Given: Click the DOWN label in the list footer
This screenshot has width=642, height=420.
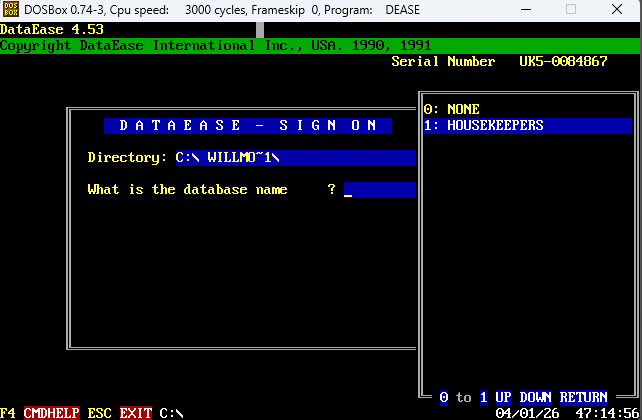Looking at the screenshot, I should pyautogui.click(x=535, y=397).
